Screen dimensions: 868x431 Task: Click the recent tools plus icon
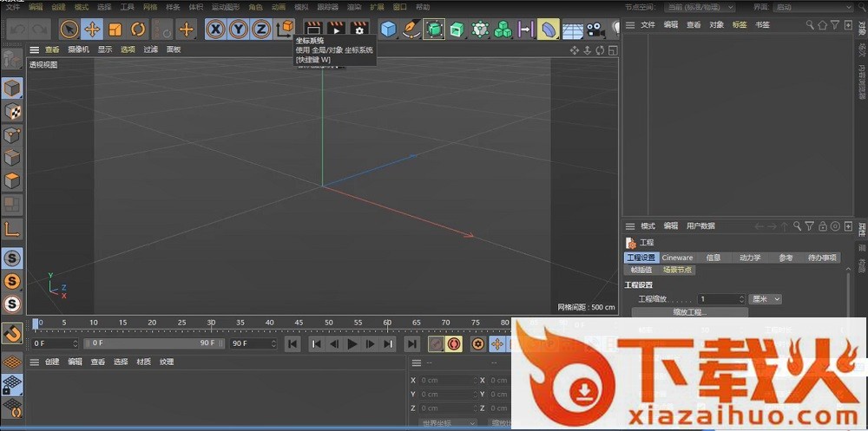tap(186, 29)
